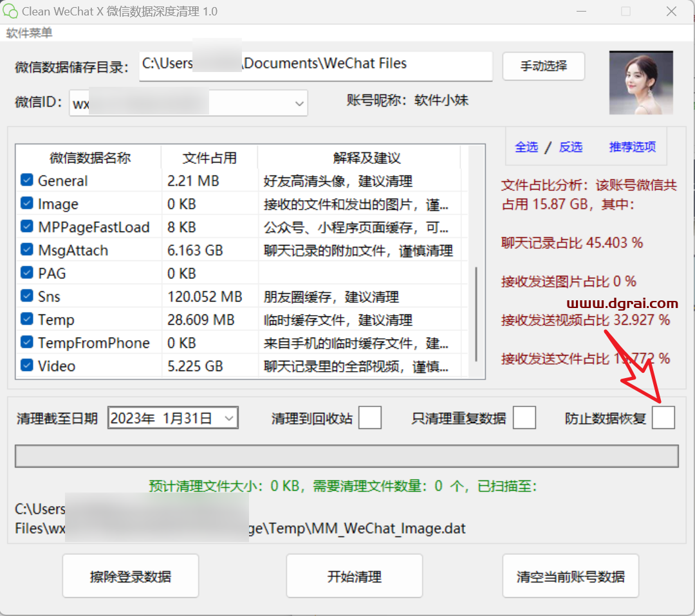Image resolution: width=695 pixels, height=616 pixels.
Task: Click 聊天记录的附加文件，谨慎清理 description
Action: point(358,251)
